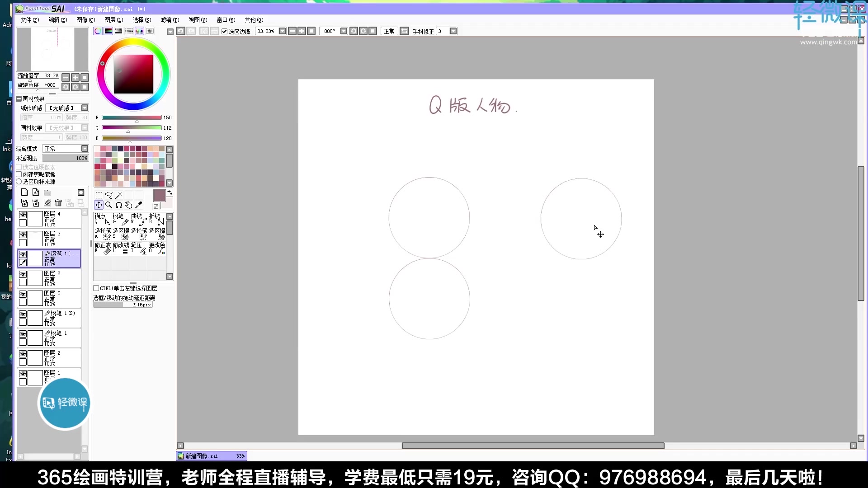Screen dimensions: 868x488
Task: Hide layer 图层 3 with eye icon
Action: (23, 235)
